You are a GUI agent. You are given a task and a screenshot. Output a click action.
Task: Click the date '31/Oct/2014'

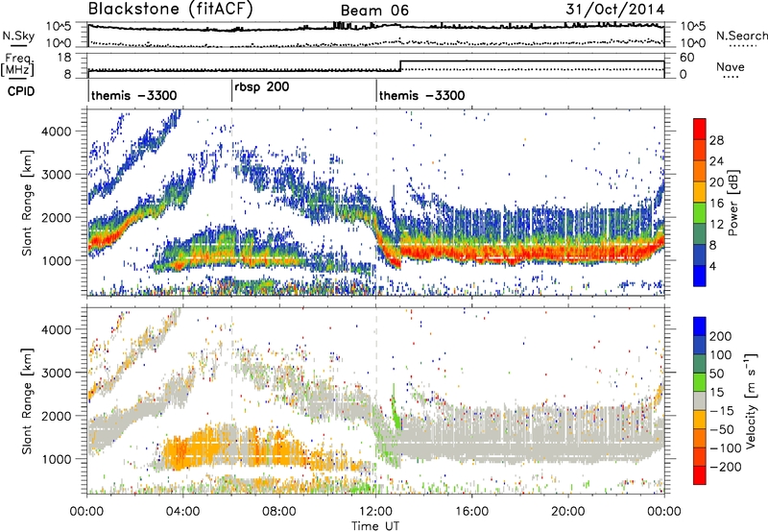click(615, 10)
